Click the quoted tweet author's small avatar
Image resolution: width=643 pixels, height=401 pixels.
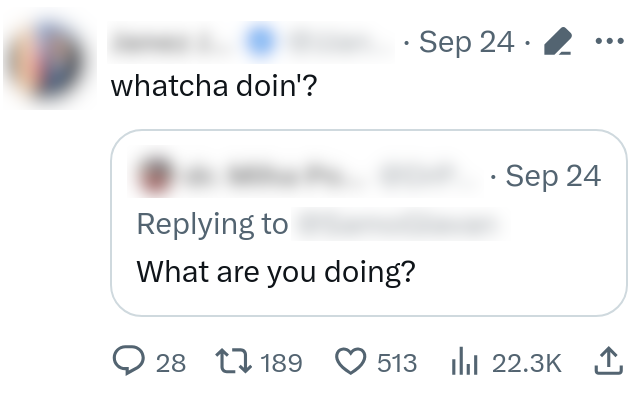tap(154, 177)
